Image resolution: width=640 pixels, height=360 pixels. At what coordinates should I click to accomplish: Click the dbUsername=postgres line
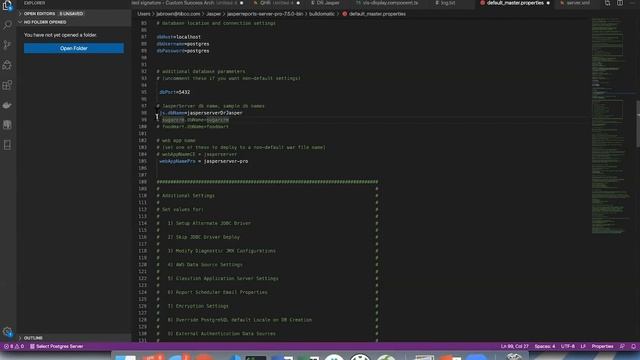(183, 44)
